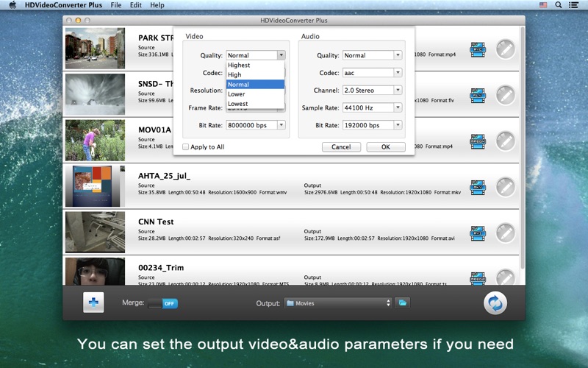
Task: Open the Edit menu
Action: (136, 5)
